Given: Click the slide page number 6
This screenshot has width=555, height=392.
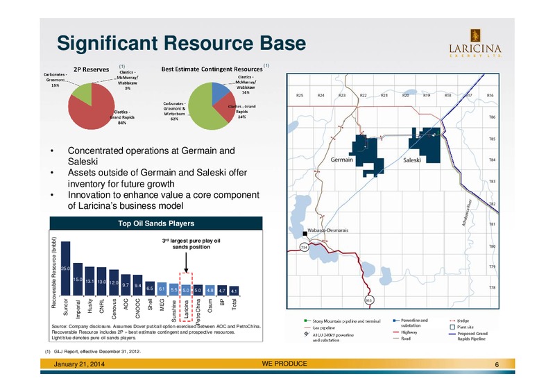Looking at the screenshot, I should click(497, 365).
